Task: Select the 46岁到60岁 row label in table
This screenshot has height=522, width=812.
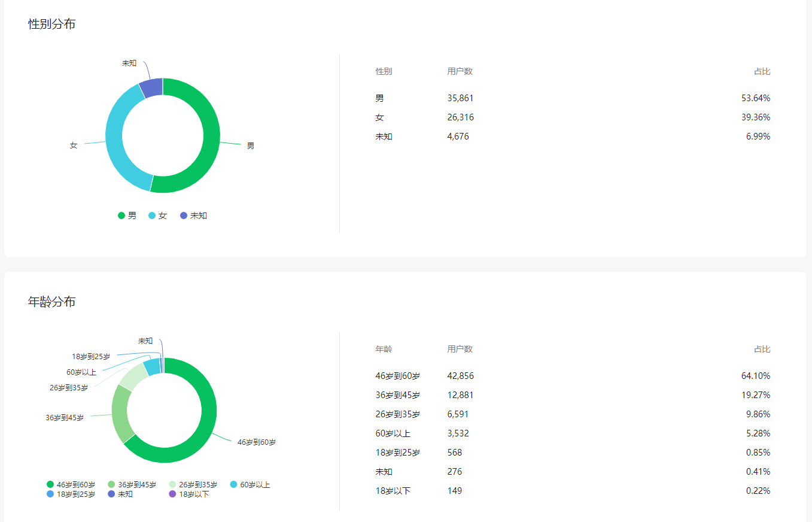Action: tap(397, 376)
